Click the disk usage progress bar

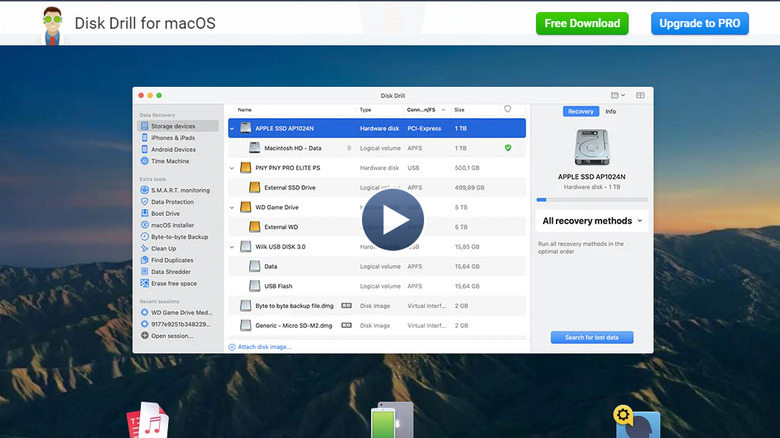591,199
